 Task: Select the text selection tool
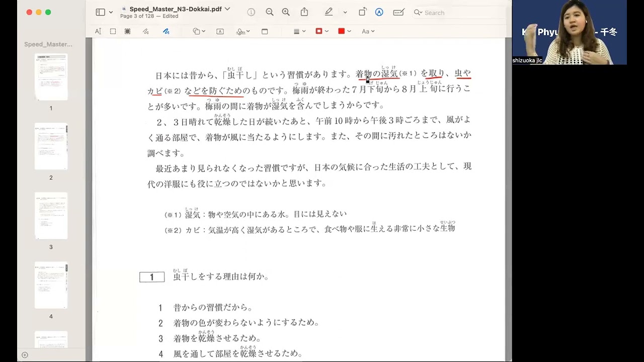tap(98, 31)
